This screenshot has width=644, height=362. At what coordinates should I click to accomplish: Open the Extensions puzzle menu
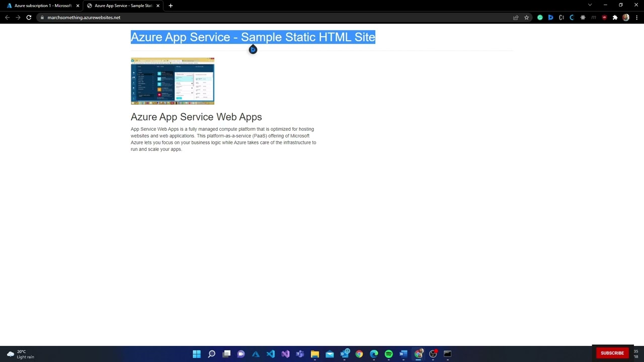[x=615, y=18]
